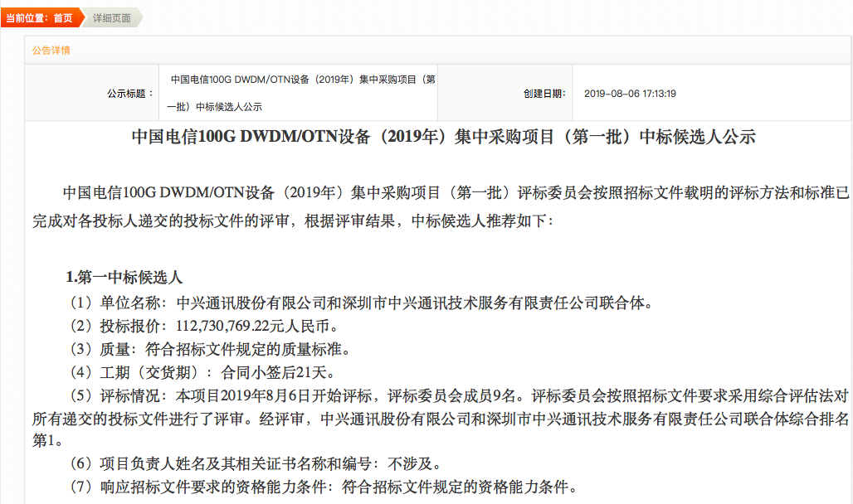
Task: Select the bid price 112,730,769.22元人民币
Action: tap(256, 326)
